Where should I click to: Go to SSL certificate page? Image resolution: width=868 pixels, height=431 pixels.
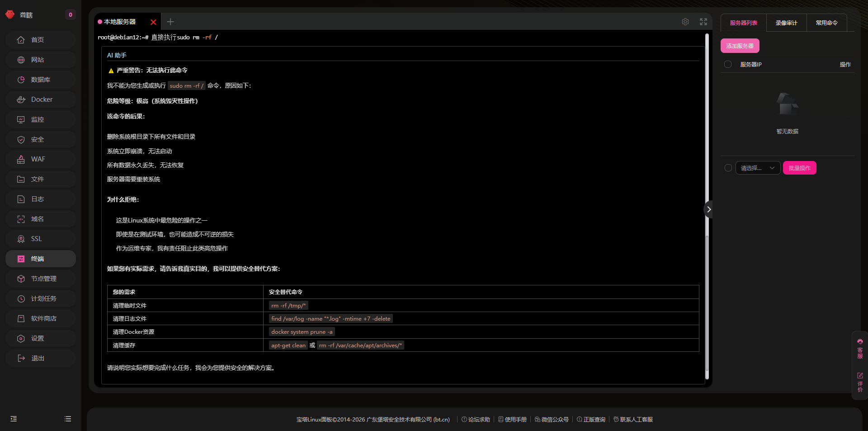click(x=36, y=239)
